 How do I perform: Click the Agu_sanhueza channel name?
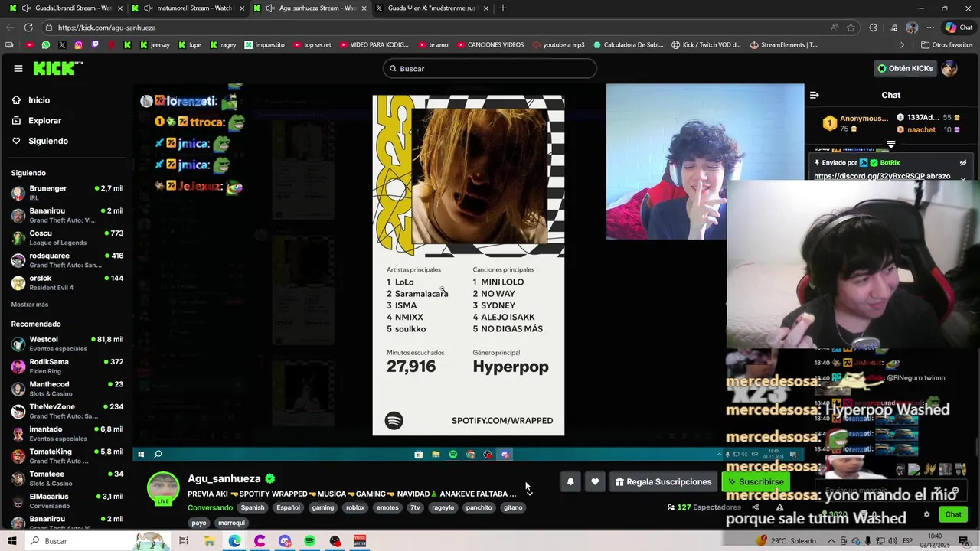click(224, 478)
